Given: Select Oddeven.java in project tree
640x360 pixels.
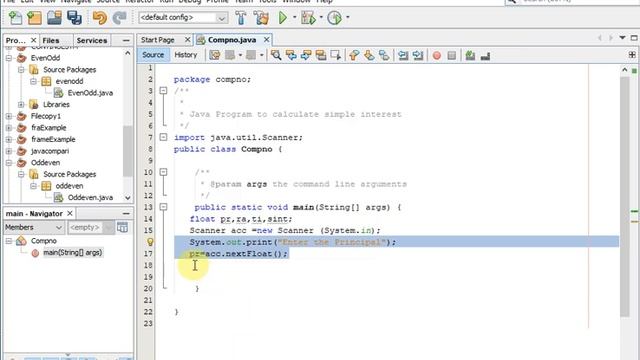Looking at the screenshot, I should [x=90, y=198].
